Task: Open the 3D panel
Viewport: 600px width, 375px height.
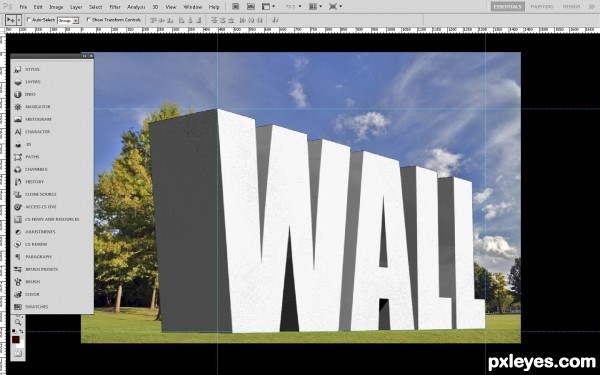Action: [23, 144]
